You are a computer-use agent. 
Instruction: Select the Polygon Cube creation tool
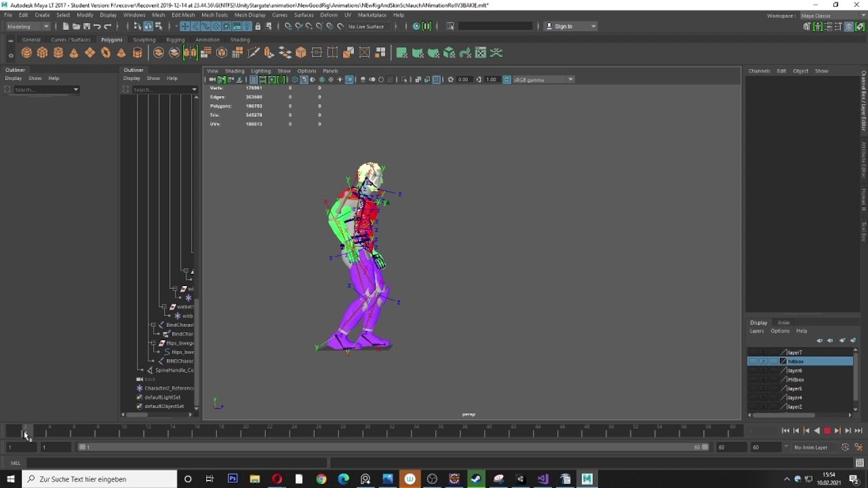[x=42, y=52]
